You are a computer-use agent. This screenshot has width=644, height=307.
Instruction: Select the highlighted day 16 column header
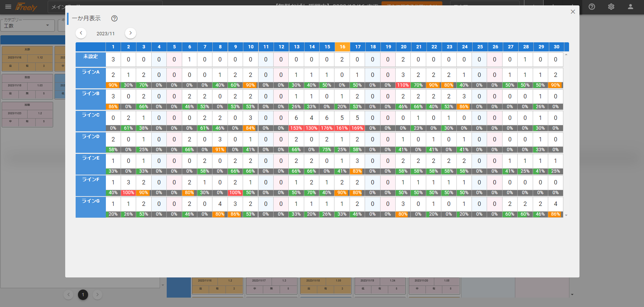click(x=342, y=47)
